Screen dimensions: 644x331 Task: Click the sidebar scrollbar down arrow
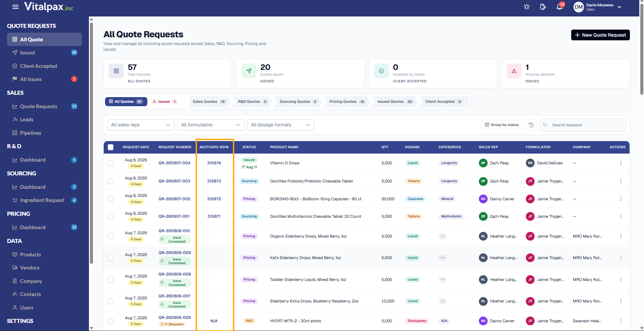91,328
